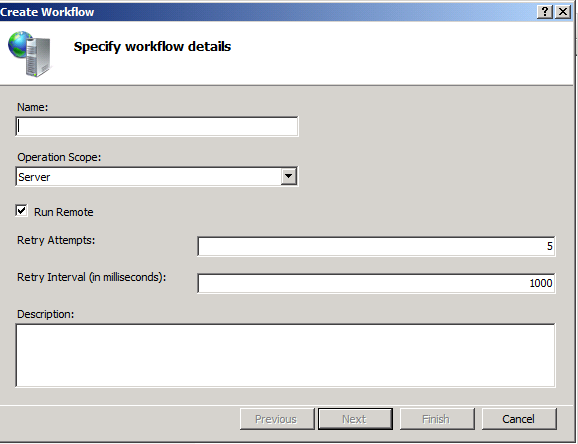Focus the Name text field
Screen dimensions: 578x444
tap(157, 126)
